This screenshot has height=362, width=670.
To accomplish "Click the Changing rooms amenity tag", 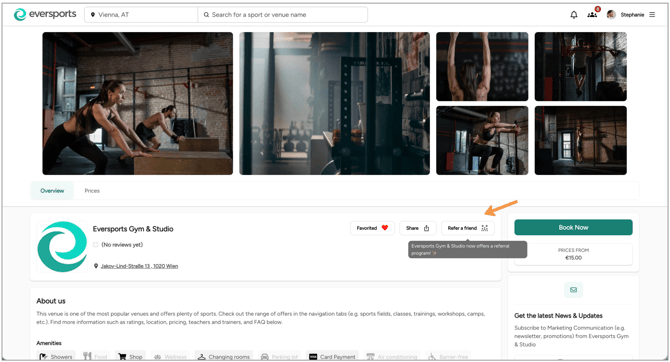I will point(223,356).
